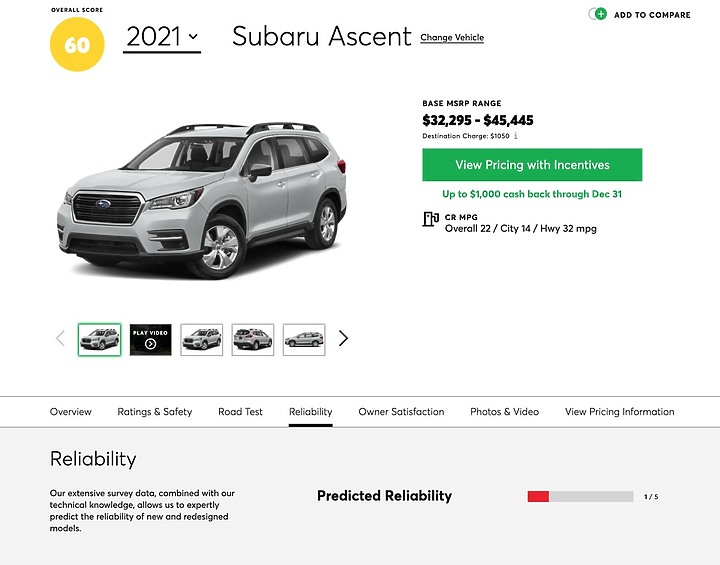Switch to Ratings & Safety tab
Screen dimensions: 720x565
[155, 412]
